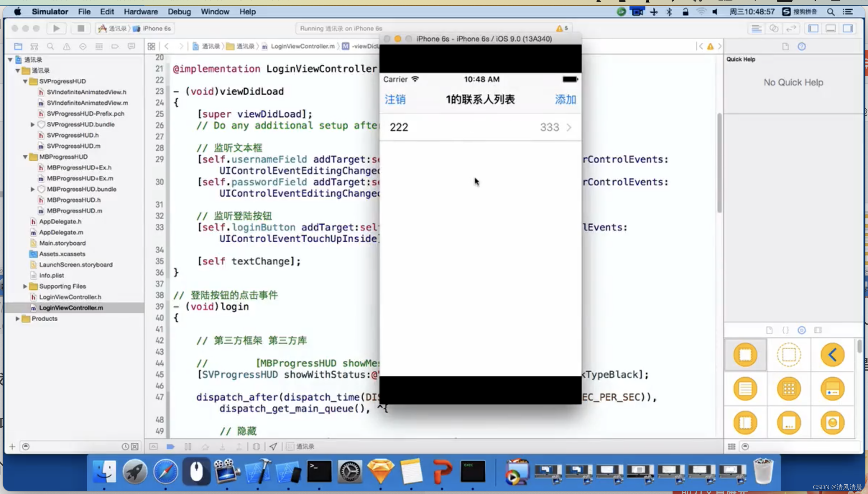This screenshot has height=494, width=868.
Task: Expand the Products group
Action: point(17,319)
